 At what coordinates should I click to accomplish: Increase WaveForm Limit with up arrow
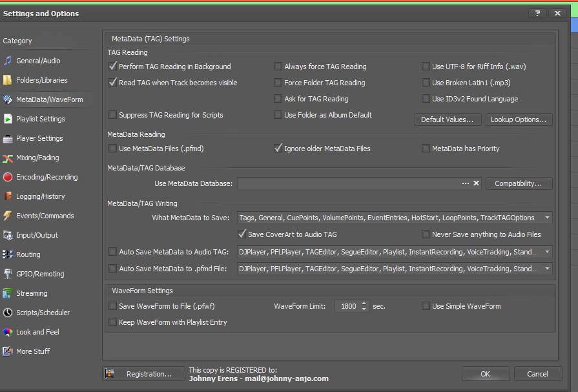pyautogui.click(x=364, y=304)
